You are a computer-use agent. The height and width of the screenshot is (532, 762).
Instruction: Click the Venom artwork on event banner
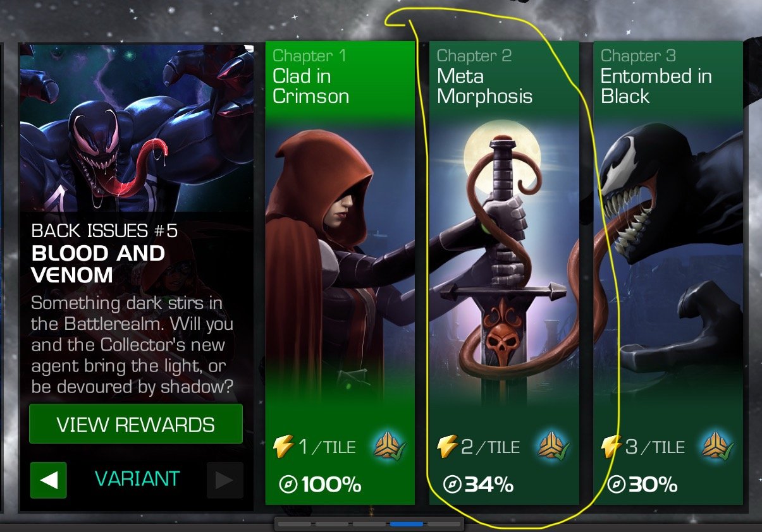137,126
